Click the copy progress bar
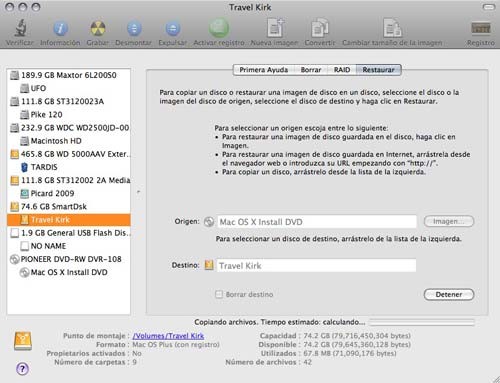 [x=422, y=322]
